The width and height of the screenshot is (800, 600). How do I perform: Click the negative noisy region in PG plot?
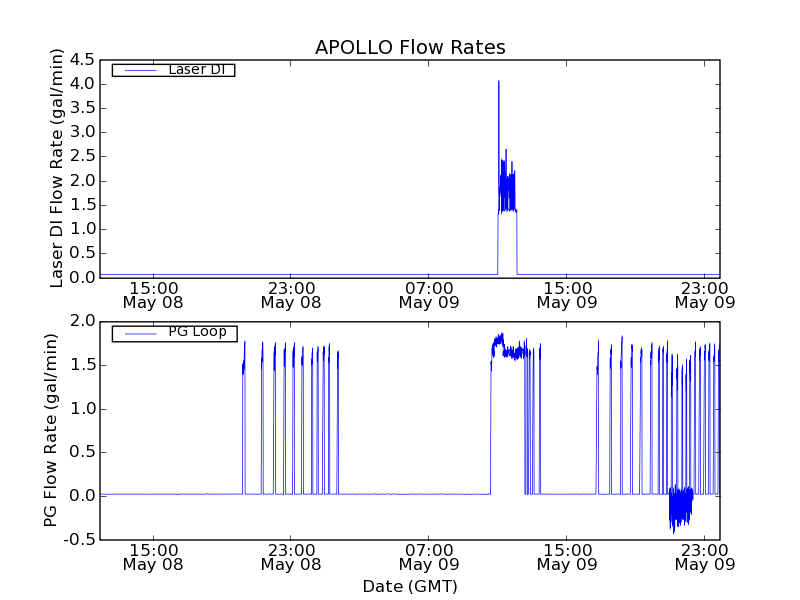tap(680, 508)
